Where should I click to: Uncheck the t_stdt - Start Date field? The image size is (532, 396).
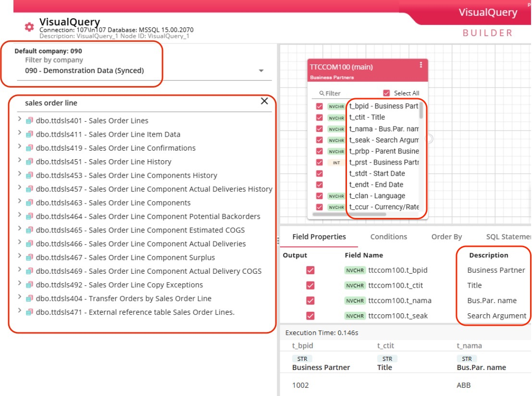(x=319, y=174)
